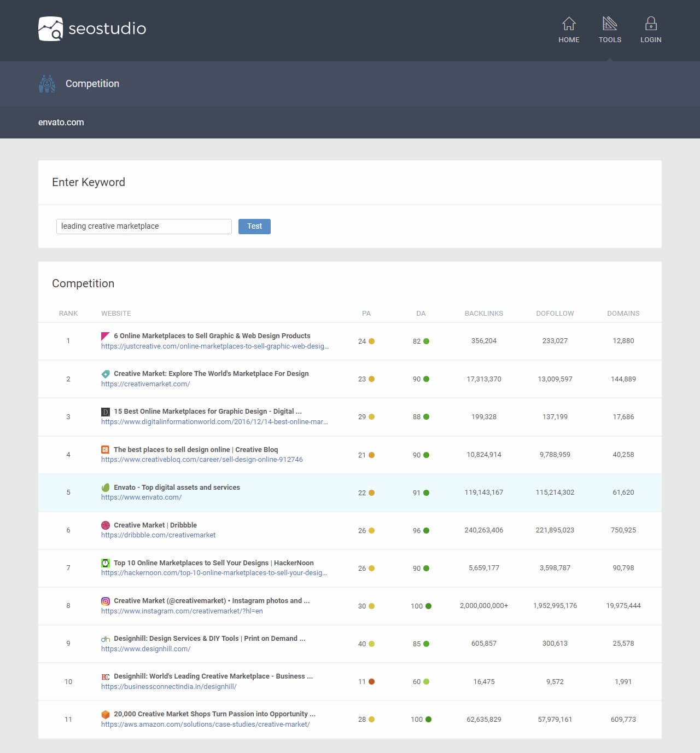Click the Instagram favicon in rank 8
This screenshot has height=753, width=700.
pyautogui.click(x=106, y=601)
